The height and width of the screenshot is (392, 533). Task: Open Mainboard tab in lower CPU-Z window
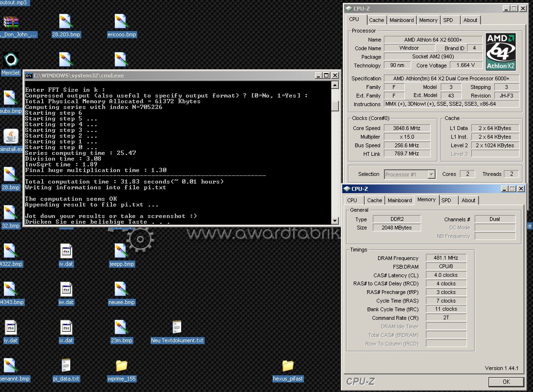[x=400, y=200]
